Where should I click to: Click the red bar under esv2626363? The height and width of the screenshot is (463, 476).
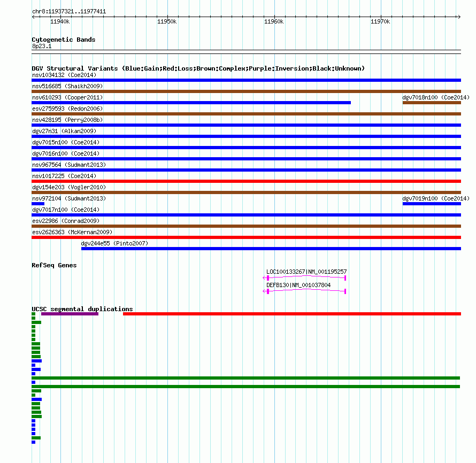pos(246,237)
